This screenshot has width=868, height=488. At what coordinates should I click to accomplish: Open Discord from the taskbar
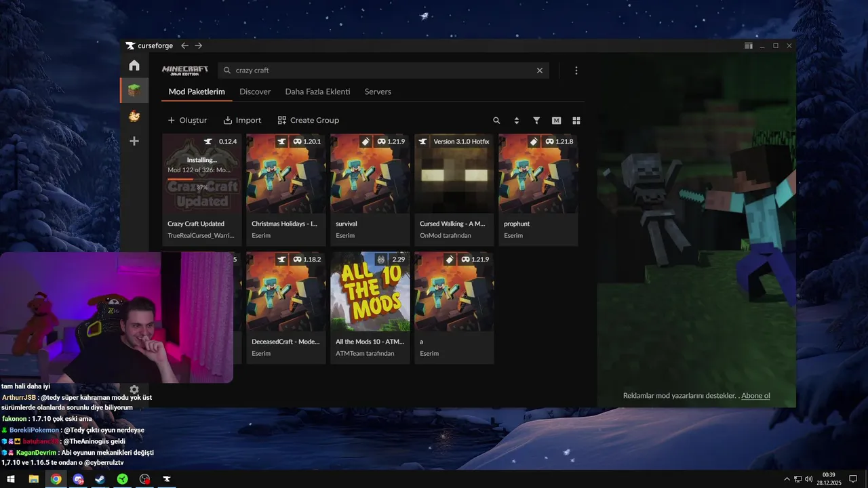pos(78,479)
